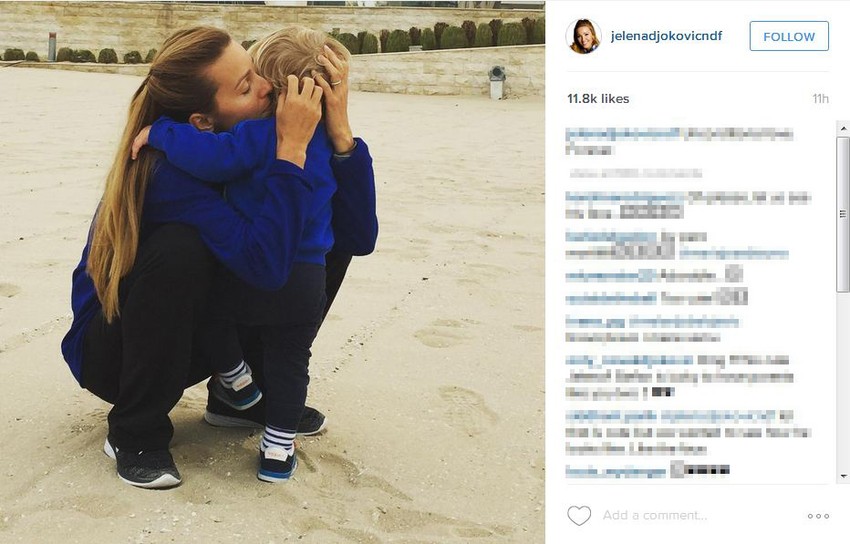Visit the jelenadjokovicndf username link
Viewport: 850px width, 544px height.
666,36
